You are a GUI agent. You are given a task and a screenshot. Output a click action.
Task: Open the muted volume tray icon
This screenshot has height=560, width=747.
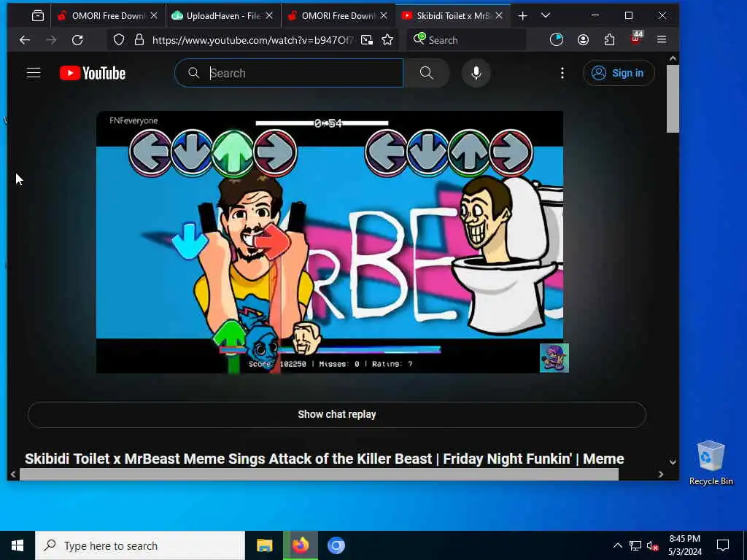pos(653,545)
